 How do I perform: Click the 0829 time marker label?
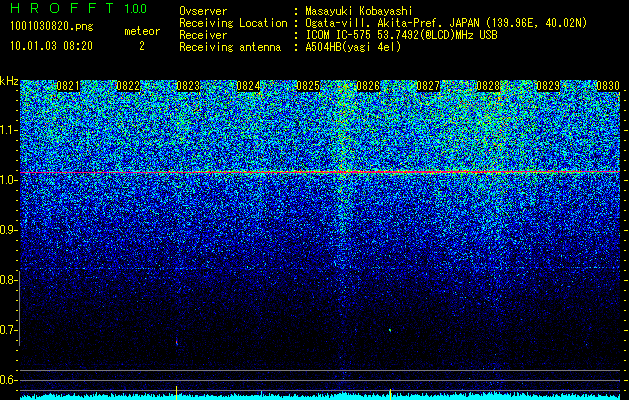click(548, 86)
